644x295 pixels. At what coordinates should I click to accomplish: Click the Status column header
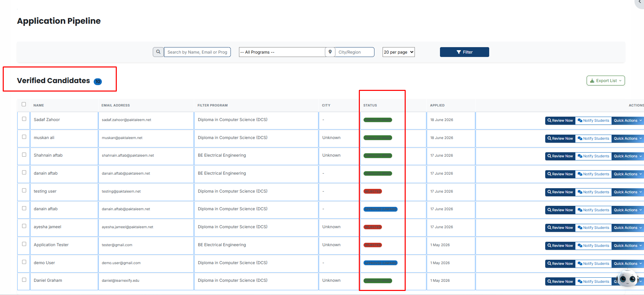click(x=370, y=105)
